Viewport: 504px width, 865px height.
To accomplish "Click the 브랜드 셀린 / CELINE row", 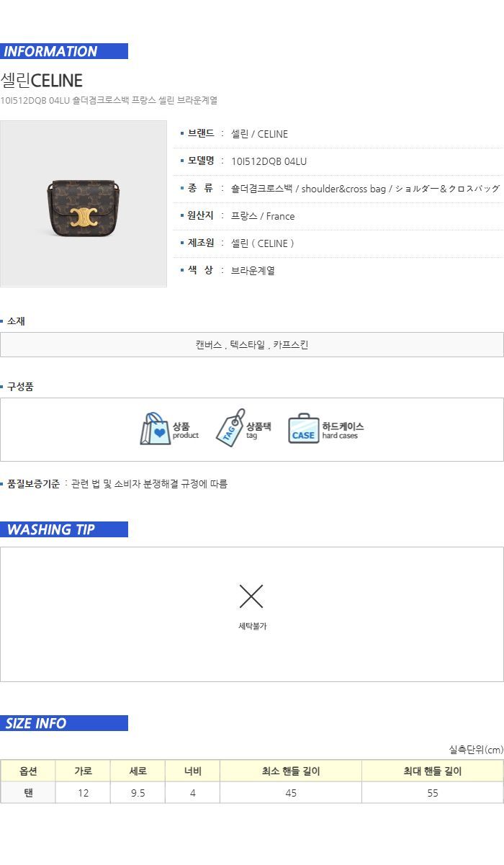I will pos(339,134).
